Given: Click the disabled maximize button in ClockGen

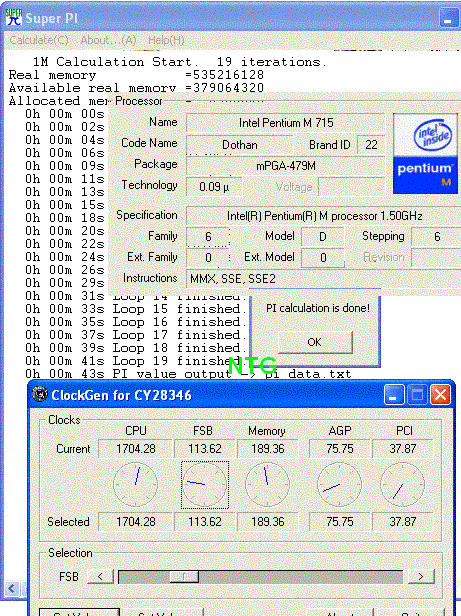Looking at the screenshot, I should pos(417,395).
